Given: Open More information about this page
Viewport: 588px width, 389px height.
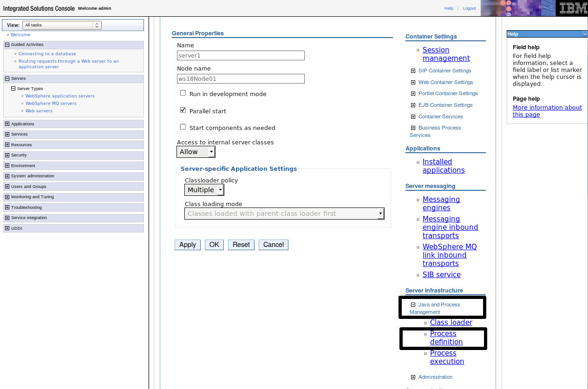Looking at the screenshot, I should 547,111.
